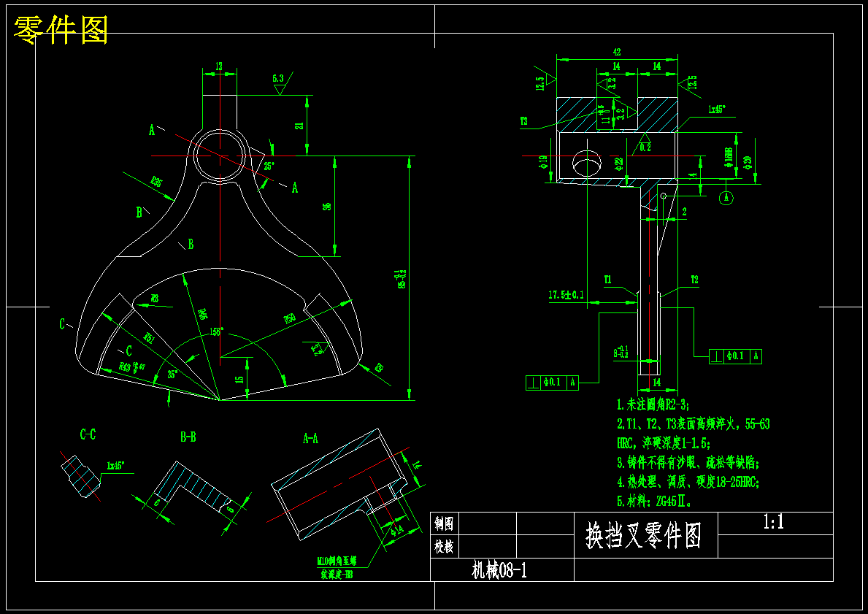This screenshot has height=614, width=868.
Task: Select the 35° angle dimension
Action: [x=173, y=375]
